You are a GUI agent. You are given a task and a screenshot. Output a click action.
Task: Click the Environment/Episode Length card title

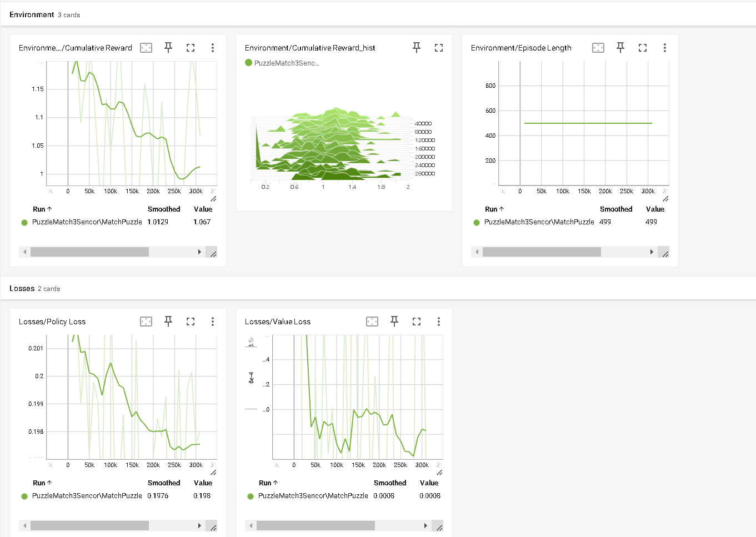pyautogui.click(x=521, y=48)
